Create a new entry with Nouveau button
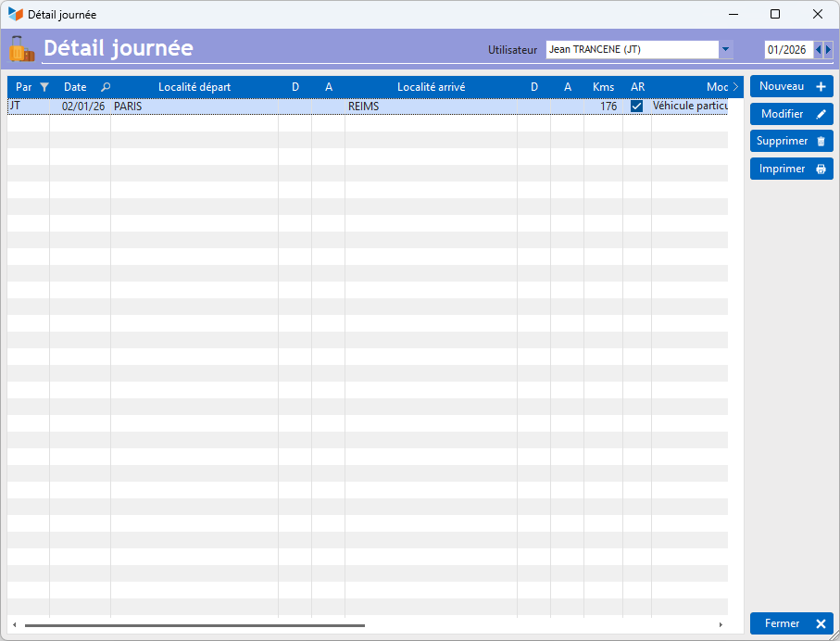The image size is (840, 641). pos(791,86)
